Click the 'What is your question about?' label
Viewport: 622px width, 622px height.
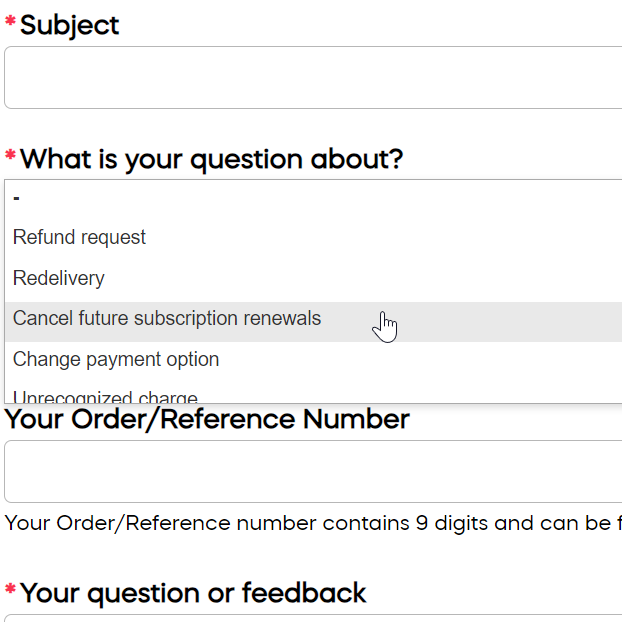click(x=211, y=160)
